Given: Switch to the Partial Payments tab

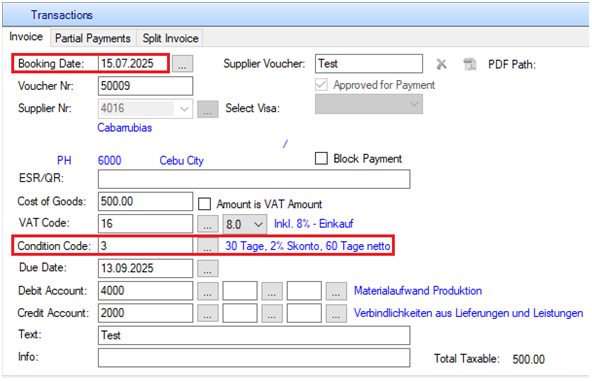Looking at the screenshot, I should 92,38.
